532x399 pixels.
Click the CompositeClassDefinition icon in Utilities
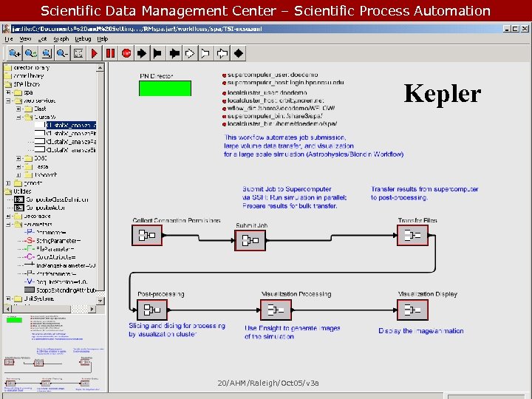coord(19,199)
